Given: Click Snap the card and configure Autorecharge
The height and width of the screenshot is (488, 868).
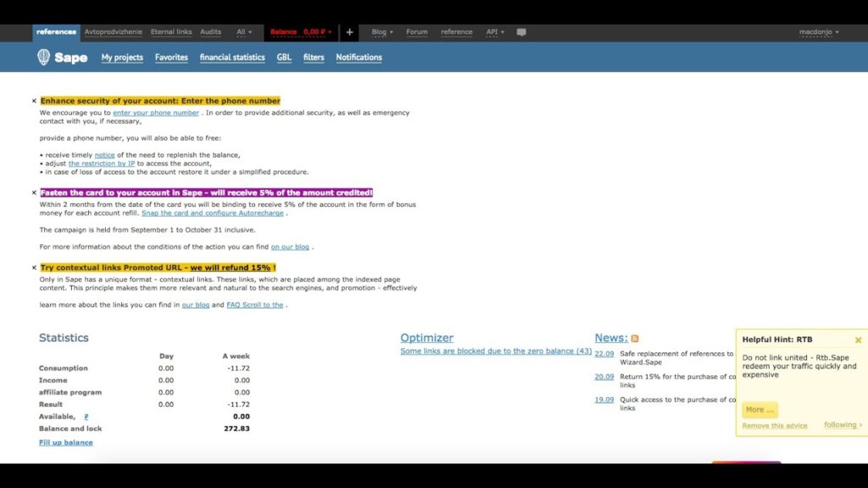Looking at the screenshot, I should pos(213,213).
